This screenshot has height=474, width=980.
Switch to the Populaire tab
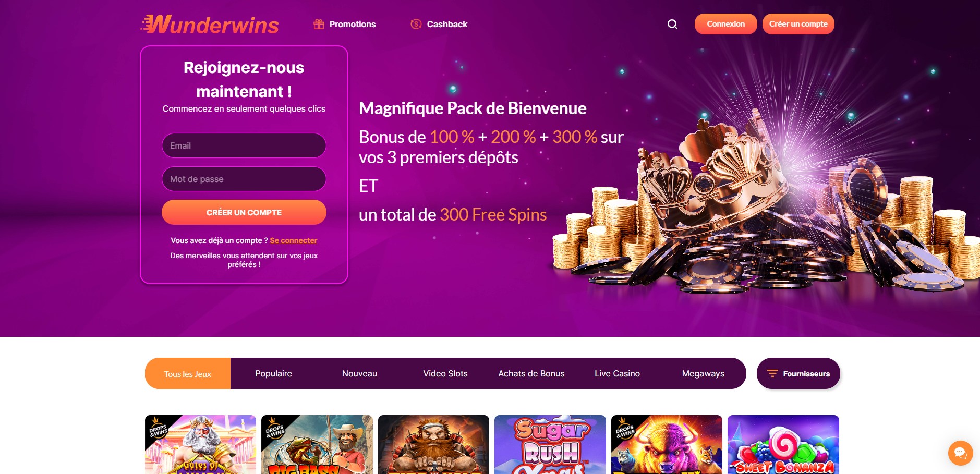click(x=273, y=373)
